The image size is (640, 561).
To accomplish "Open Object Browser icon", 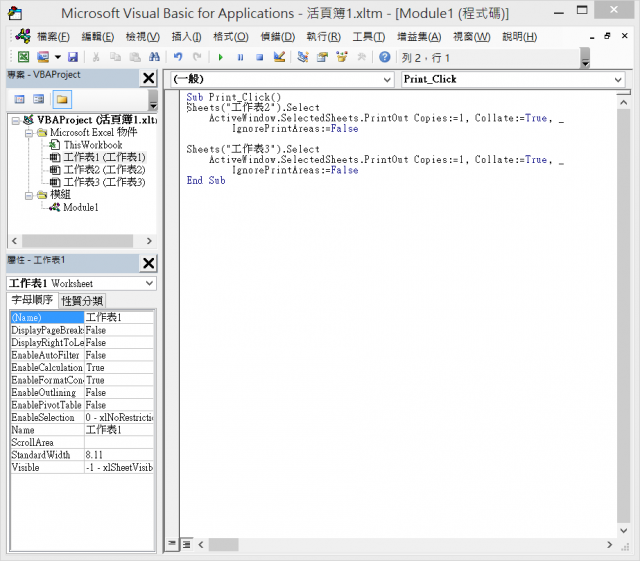I will [x=342, y=57].
